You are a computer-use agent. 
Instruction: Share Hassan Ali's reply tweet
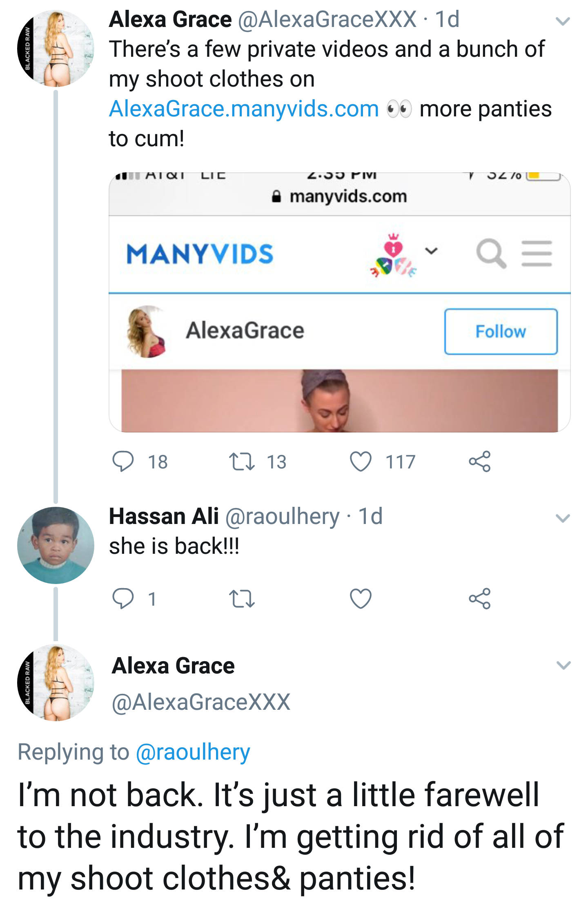479,599
